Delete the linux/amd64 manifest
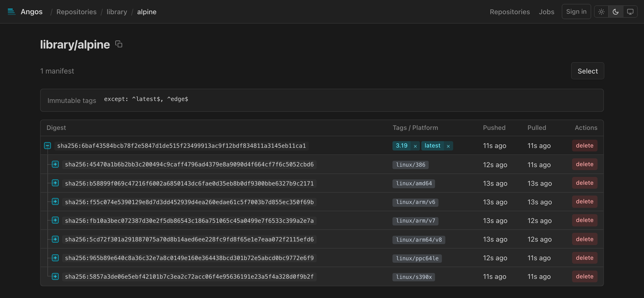The image size is (644, 298). [585, 183]
